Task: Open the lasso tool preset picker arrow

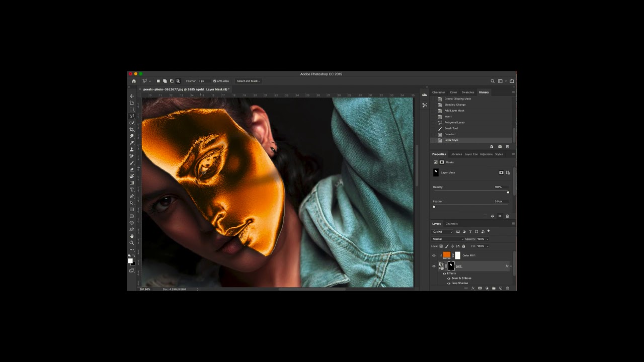Action: click(150, 81)
